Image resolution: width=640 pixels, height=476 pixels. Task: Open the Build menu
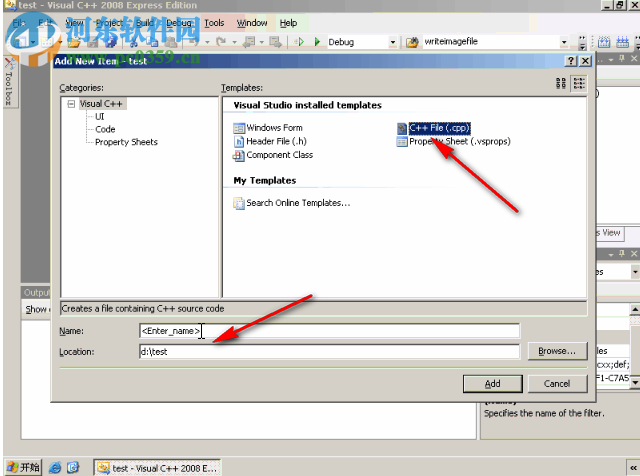coord(144,23)
